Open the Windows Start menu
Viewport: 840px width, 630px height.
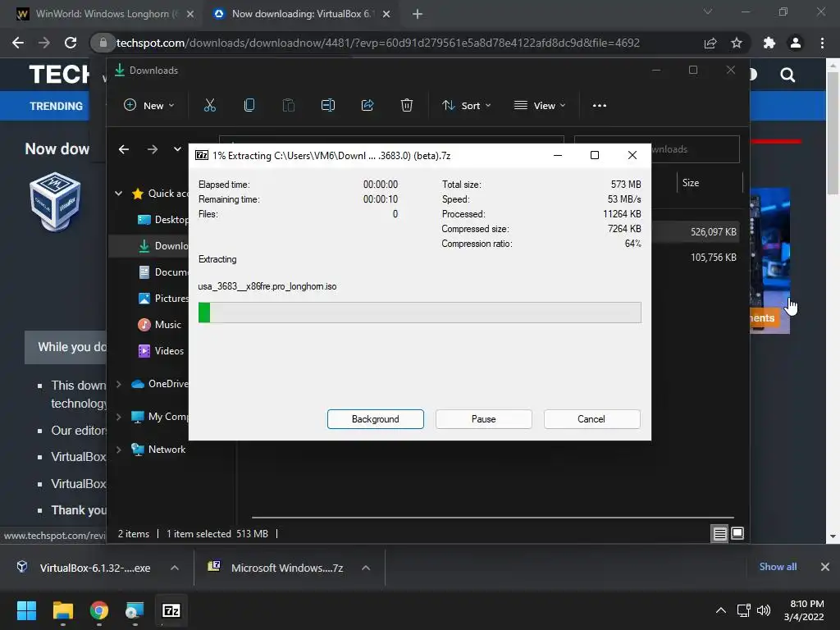tap(26, 610)
